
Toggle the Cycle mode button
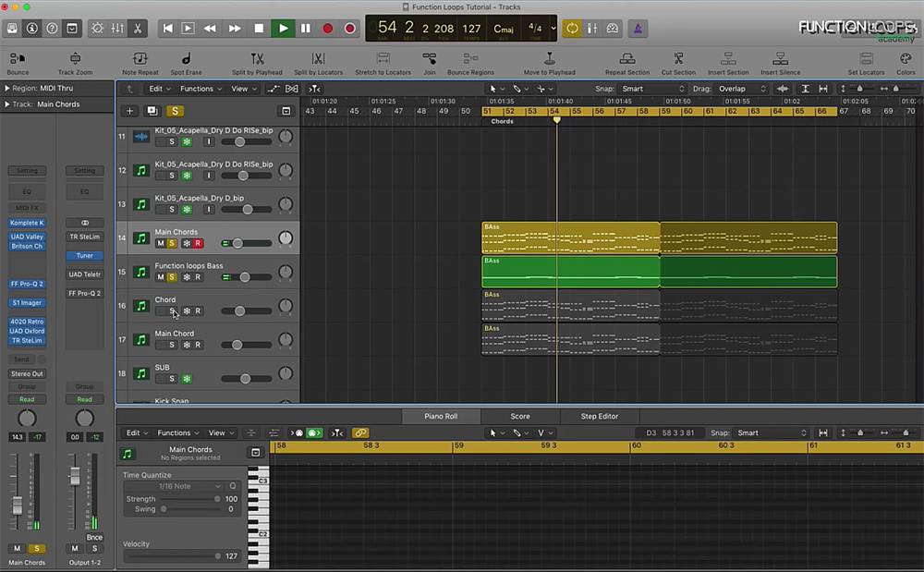pyautogui.click(x=573, y=29)
